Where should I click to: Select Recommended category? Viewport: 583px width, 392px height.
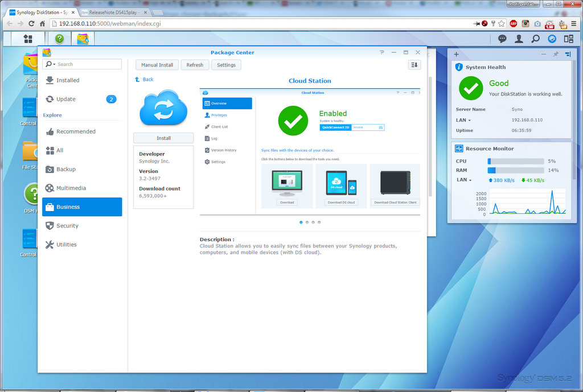click(82, 131)
